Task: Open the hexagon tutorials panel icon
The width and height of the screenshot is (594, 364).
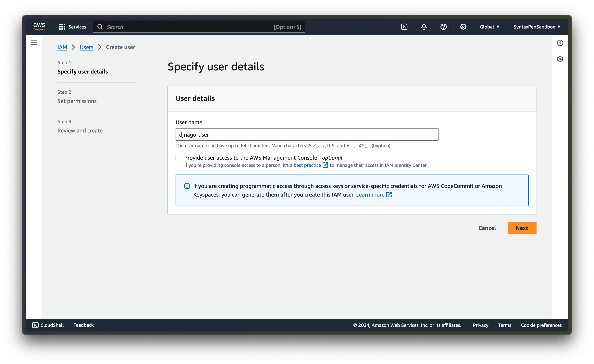Action: pyautogui.click(x=560, y=59)
